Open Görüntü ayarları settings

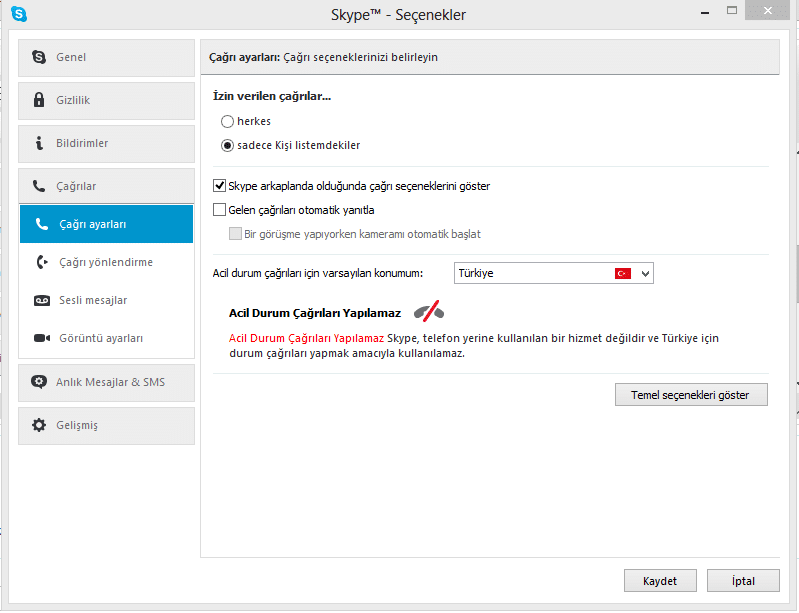(x=106, y=338)
